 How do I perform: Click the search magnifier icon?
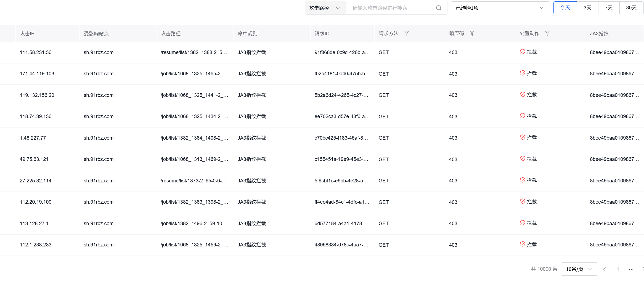(x=438, y=8)
